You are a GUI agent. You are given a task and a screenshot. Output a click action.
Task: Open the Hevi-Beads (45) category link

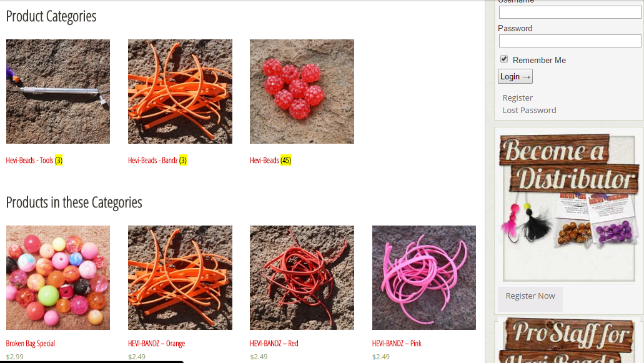point(270,160)
